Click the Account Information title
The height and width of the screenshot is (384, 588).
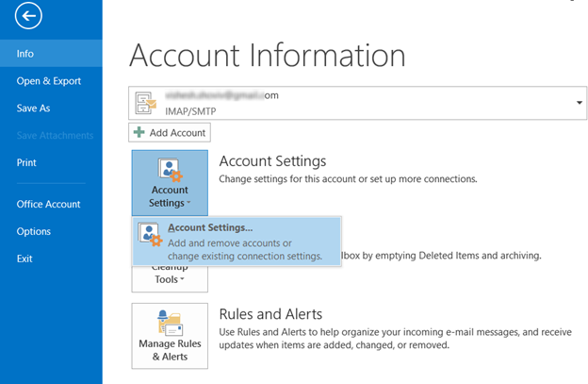click(268, 56)
